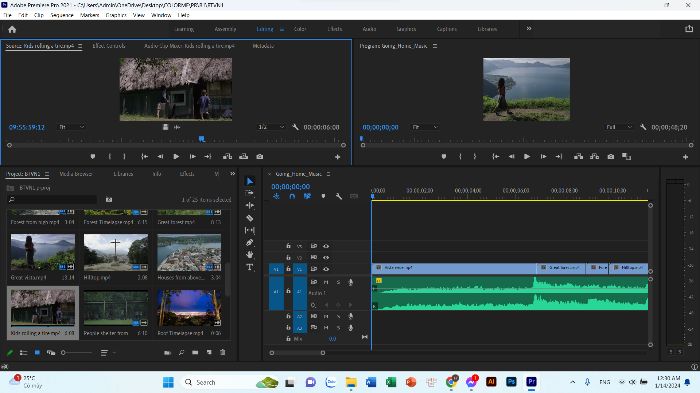Select the Type tool
This screenshot has width=700, height=393.
tap(250, 267)
